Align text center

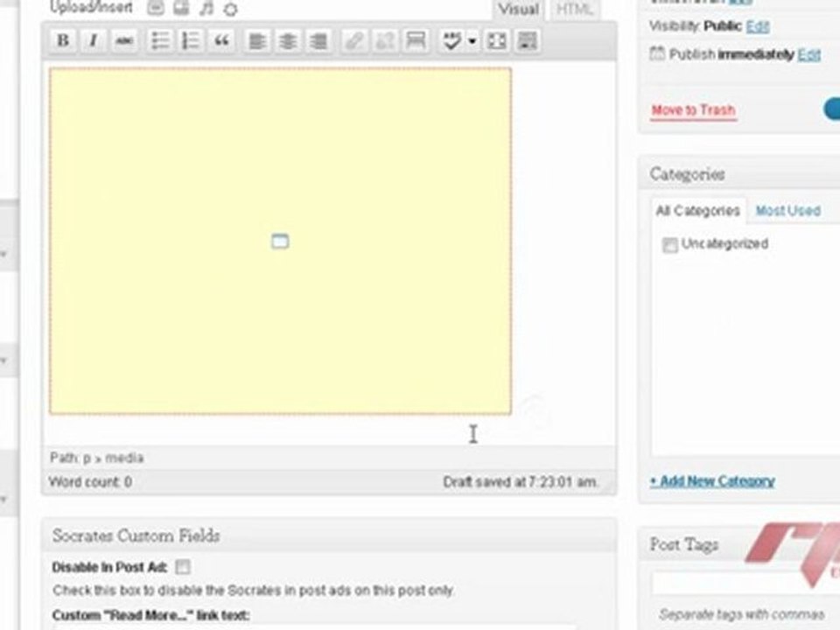(x=288, y=41)
